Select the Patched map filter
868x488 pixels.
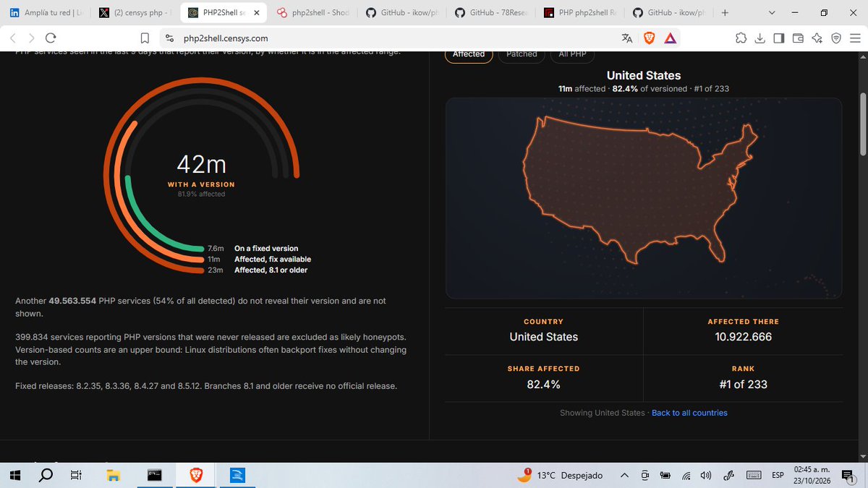522,54
